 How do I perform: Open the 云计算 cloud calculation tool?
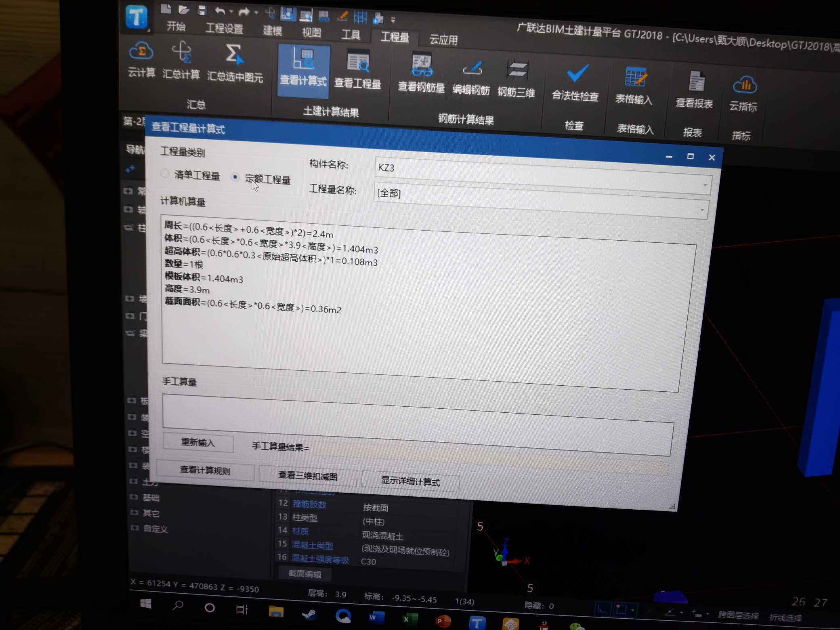click(141, 60)
